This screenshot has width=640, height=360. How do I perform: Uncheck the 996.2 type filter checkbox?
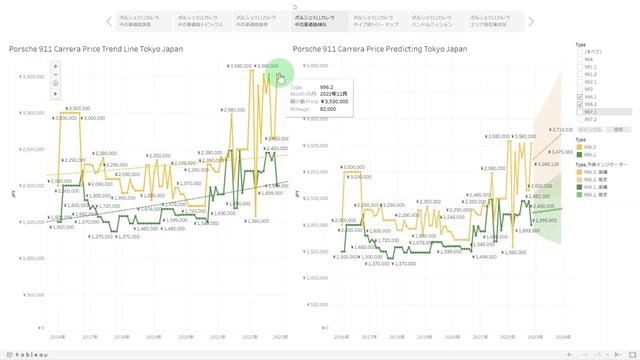[580, 104]
